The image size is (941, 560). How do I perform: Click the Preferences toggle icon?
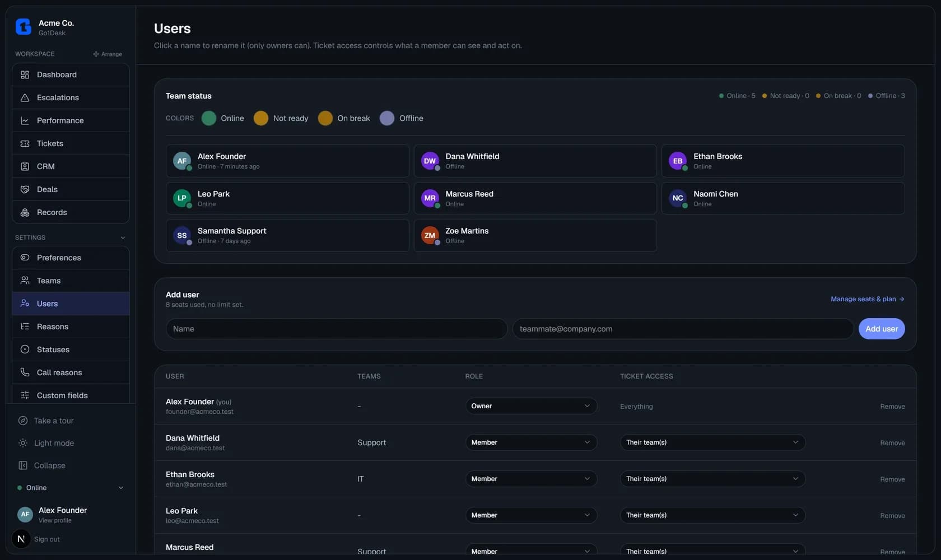(25, 258)
